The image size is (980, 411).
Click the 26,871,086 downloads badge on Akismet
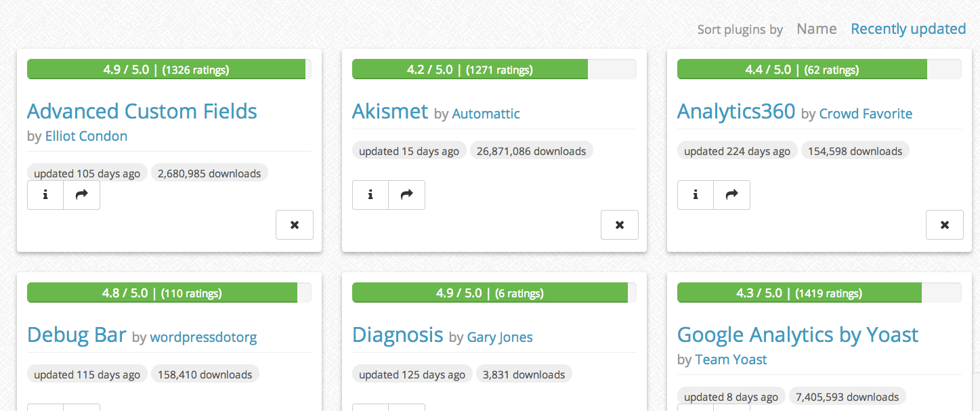(x=531, y=150)
